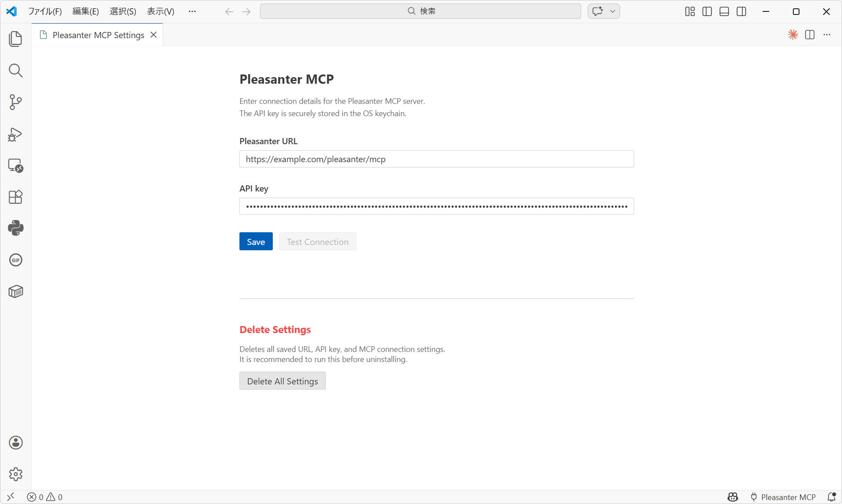Split the editor to the right
The height and width of the screenshot is (504, 842).
pos(810,35)
